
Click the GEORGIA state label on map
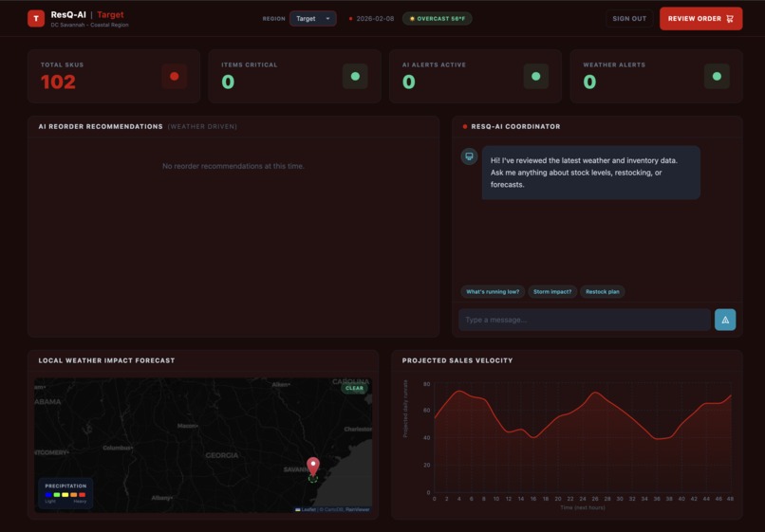(221, 455)
